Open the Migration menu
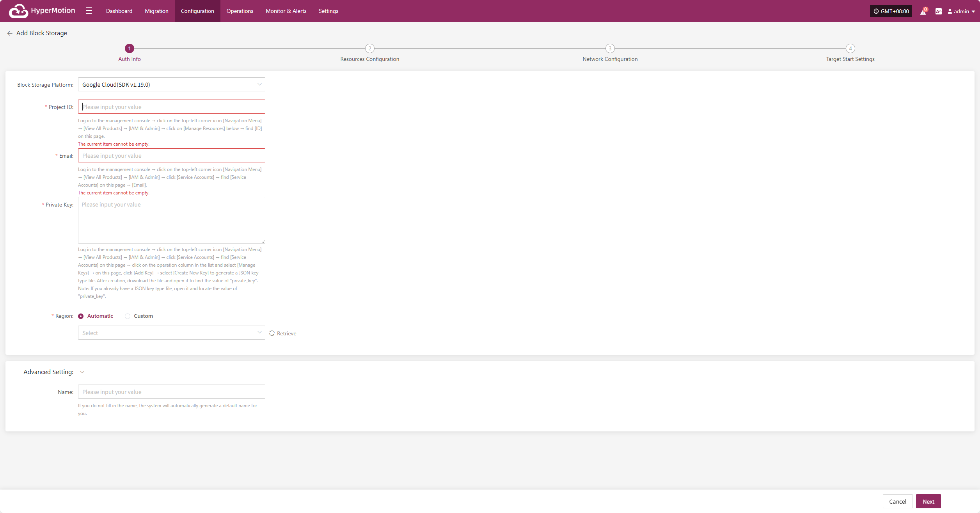The image size is (980, 513). pos(157,11)
